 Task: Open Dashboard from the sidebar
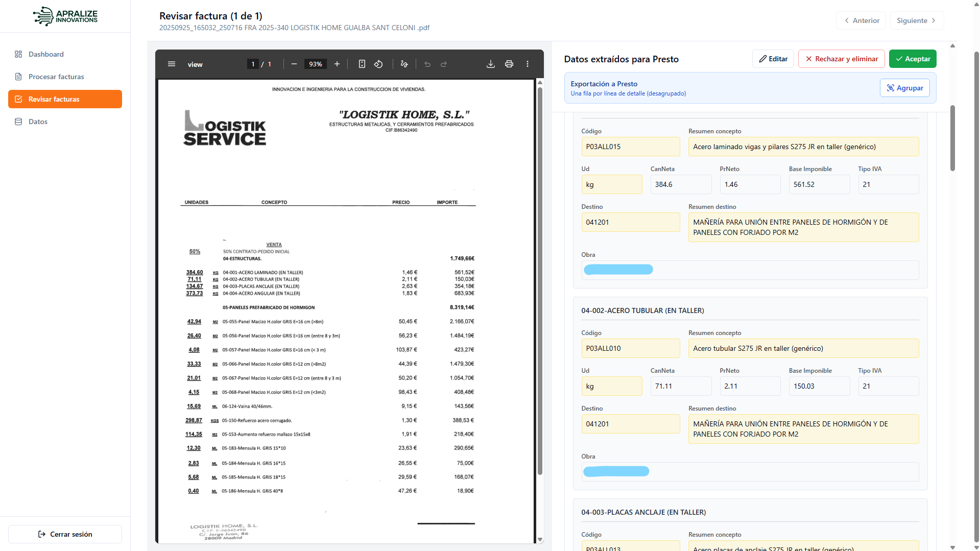pyautogui.click(x=65, y=54)
